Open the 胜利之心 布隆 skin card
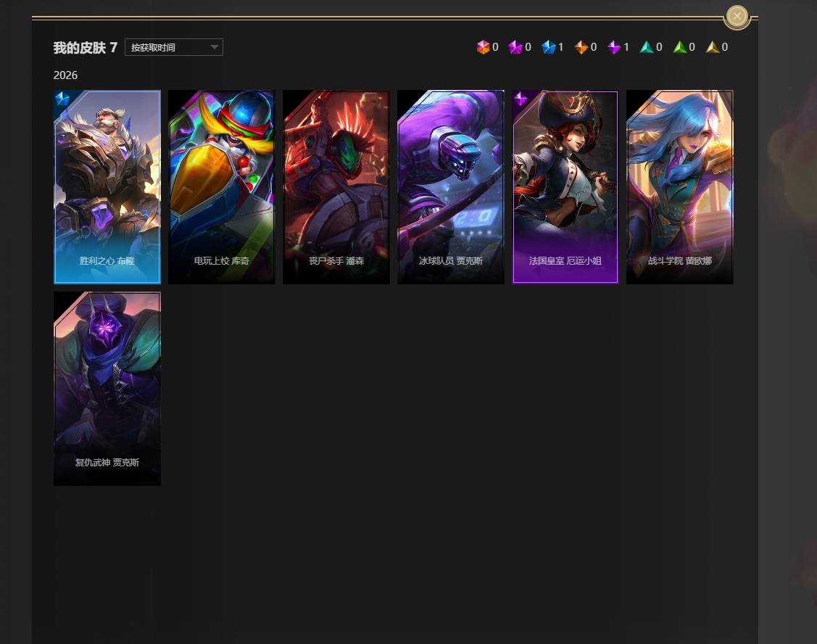This screenshot has width=817, height=644. pos(107,187)
